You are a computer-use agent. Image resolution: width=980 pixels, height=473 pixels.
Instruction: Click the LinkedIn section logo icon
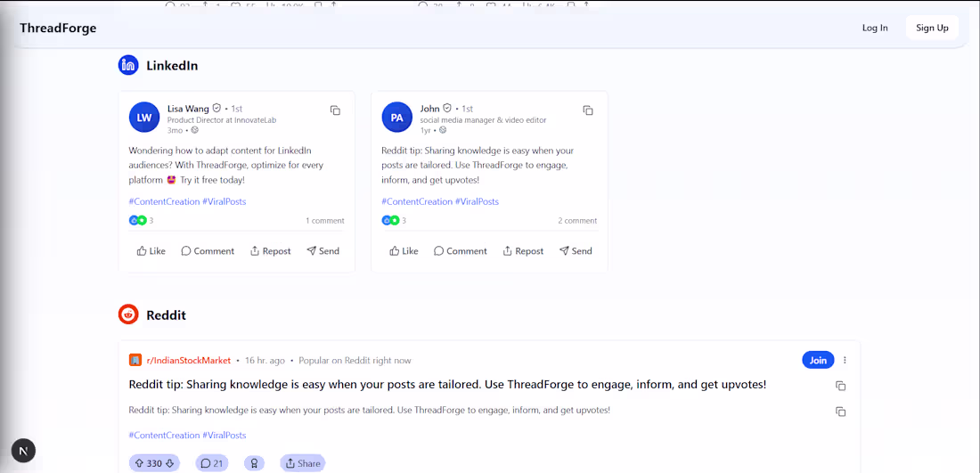click(x=128, y=65)
